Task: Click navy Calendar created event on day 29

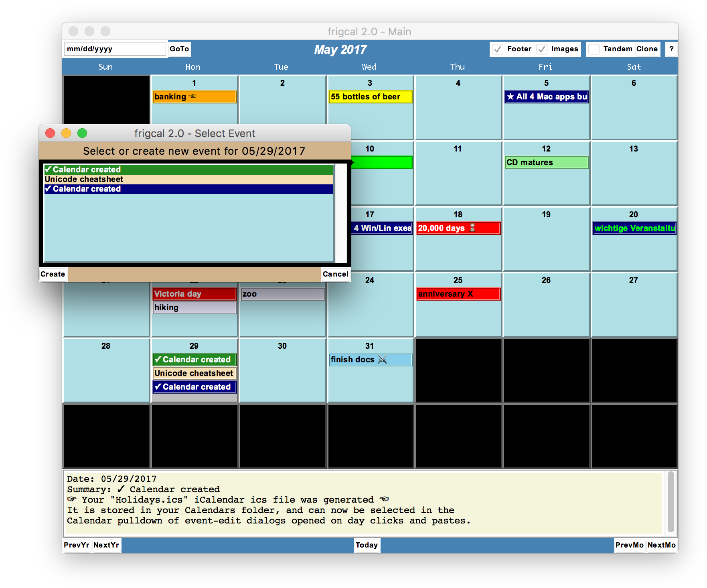Action: 194,387
